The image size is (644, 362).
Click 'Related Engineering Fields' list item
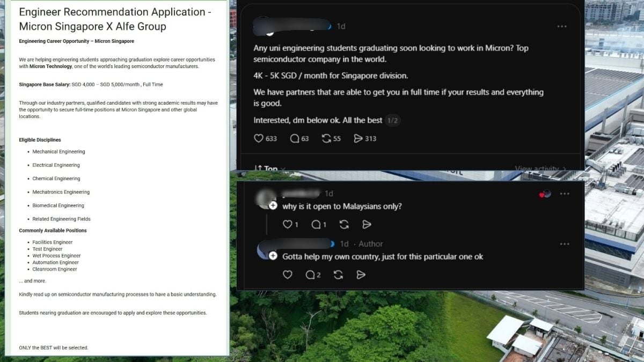click(x=61, y=219)
